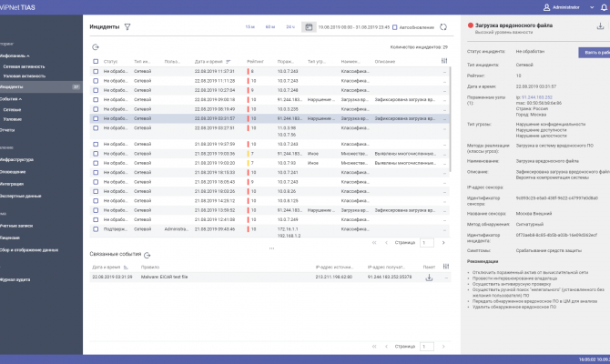Select the 24 ч time range shortcut
Screen dimensions: 610x364
coord(290,27)
